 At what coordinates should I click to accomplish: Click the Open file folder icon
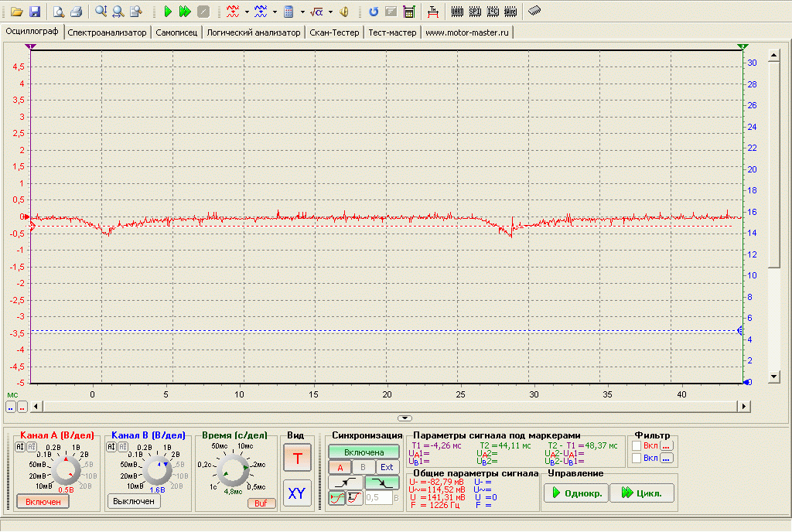16,12
